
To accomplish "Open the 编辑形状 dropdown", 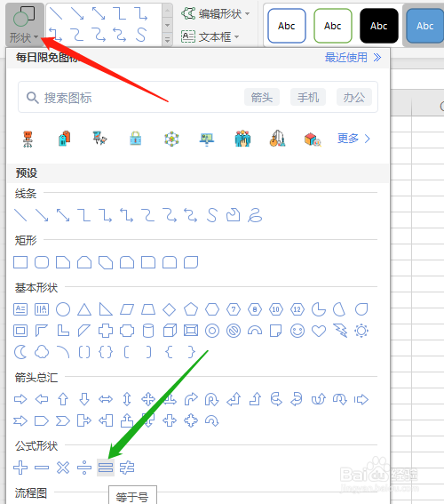I will click(x=216, y=14).
